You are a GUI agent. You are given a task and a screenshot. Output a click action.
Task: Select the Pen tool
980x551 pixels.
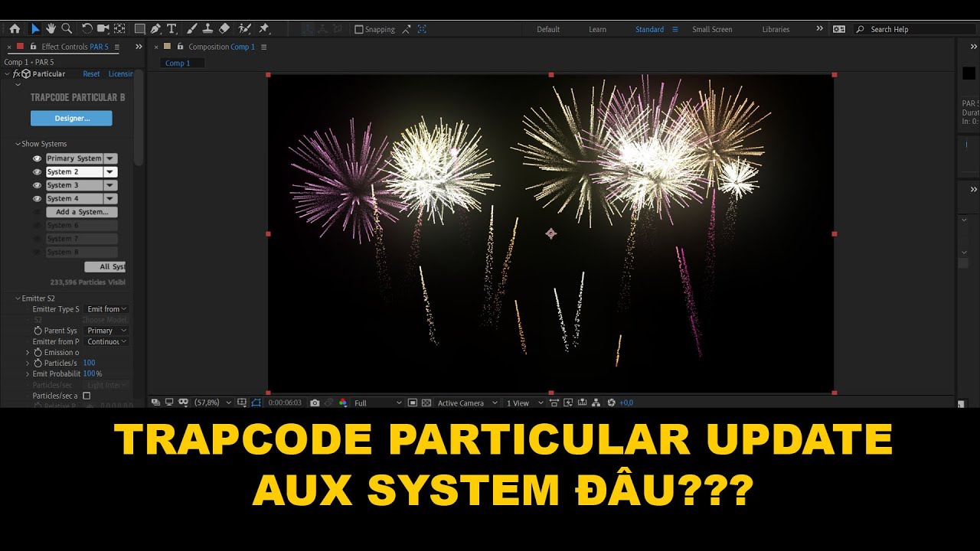[x=156, y=29]
